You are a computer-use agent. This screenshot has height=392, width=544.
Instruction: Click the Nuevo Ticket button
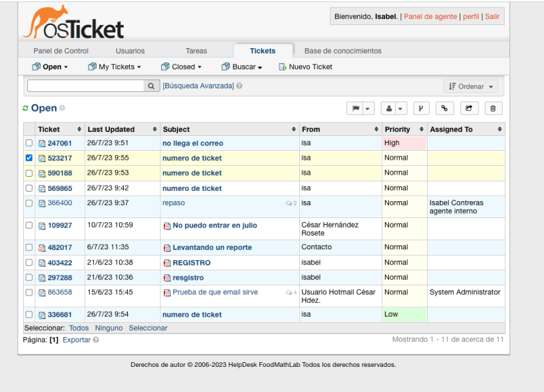click(305, 67)
